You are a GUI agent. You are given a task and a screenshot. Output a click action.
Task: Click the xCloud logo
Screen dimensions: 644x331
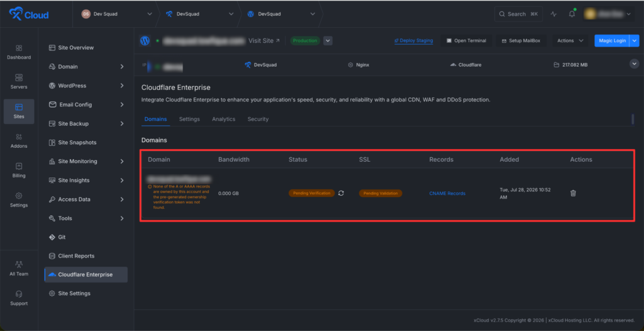point(29,14)
